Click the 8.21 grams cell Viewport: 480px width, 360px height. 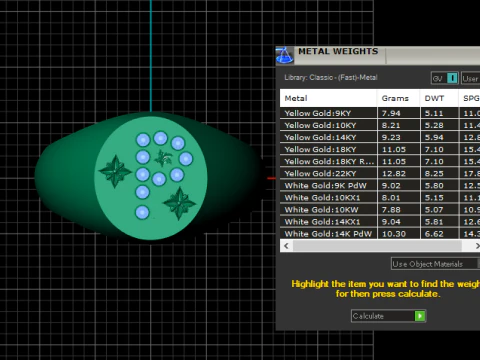[399, 125]
